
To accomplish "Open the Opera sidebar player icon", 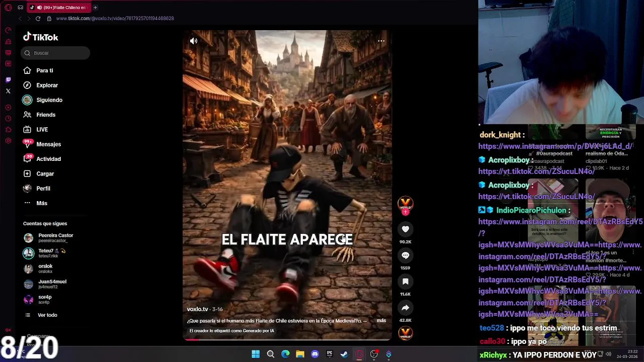I will [x=8, y=108].
